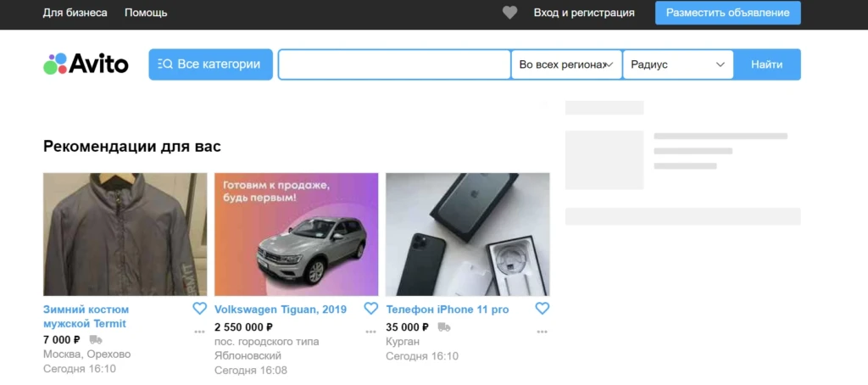Image resolution: width=868 pixels, height=385 pixels.
Task: Add Телефон iPhone 11 pro to favorites
Action: click(542, 309)
